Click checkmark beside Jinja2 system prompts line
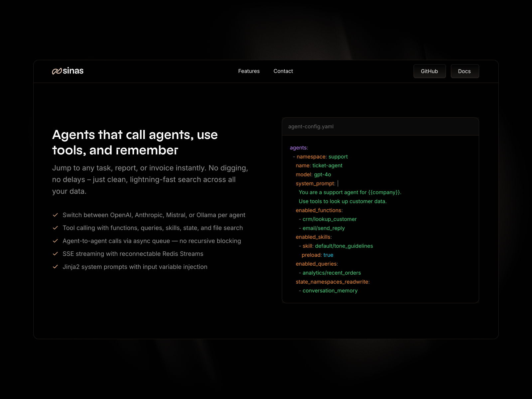The width and height of the screenshot is (532, 399). tap(56, 267)
